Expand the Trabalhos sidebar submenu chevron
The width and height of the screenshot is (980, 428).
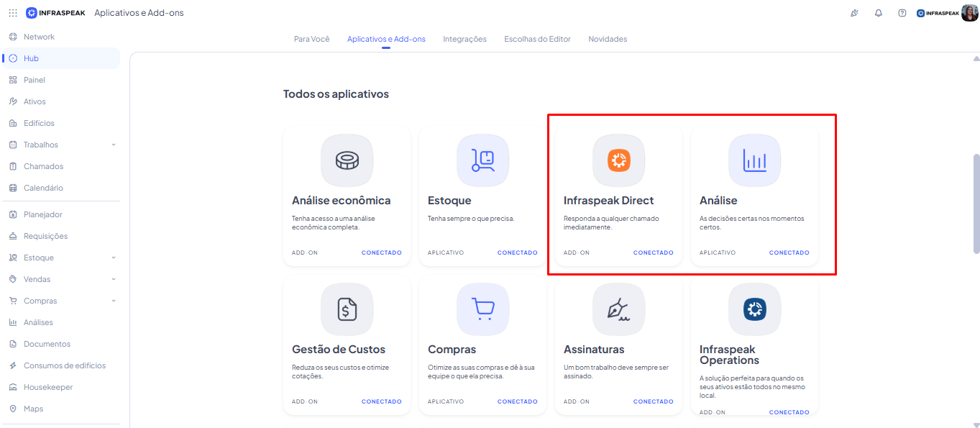(113, 145)
